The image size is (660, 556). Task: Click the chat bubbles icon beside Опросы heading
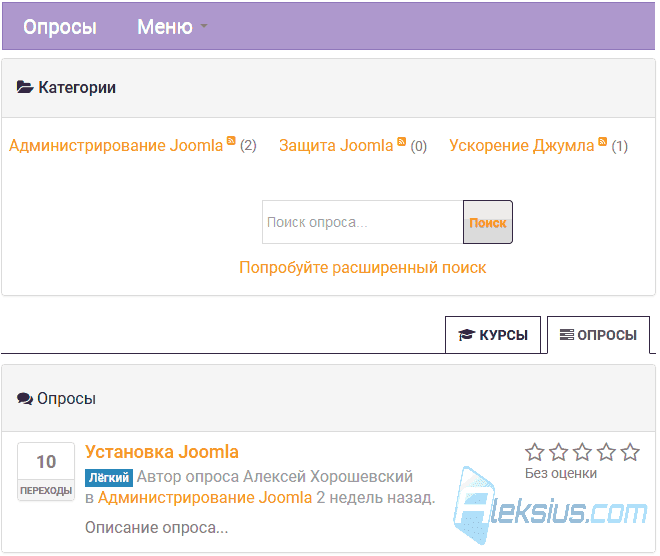pos(25,399)
